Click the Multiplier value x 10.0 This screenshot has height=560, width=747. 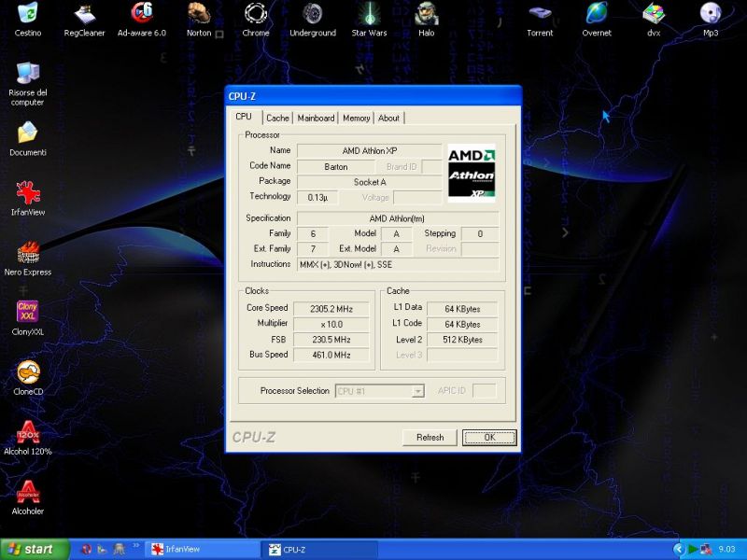[331, 324]
